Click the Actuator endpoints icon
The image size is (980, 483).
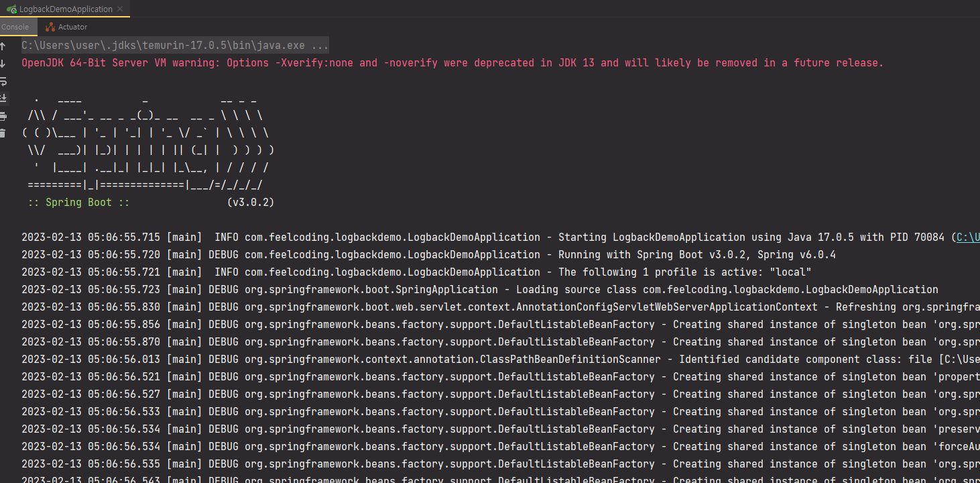click(x=50, y=27)
